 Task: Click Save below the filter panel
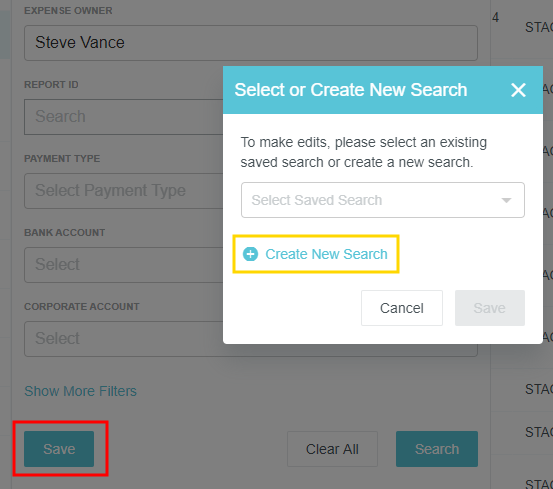59,449
